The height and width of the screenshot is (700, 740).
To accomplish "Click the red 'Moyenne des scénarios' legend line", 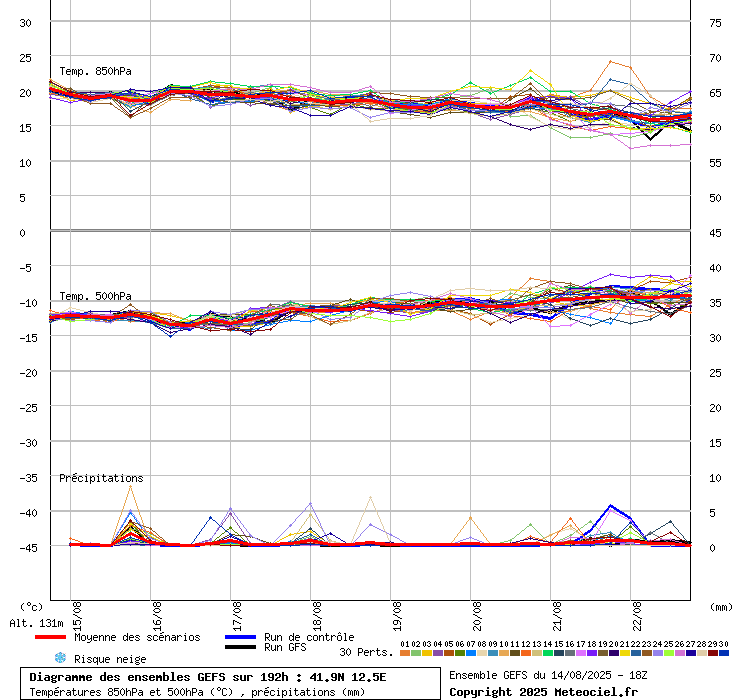I will coord(50,637).
